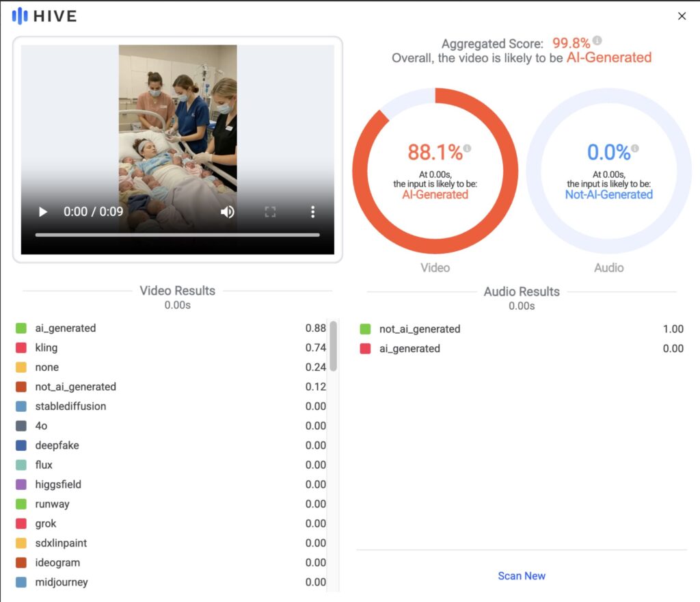This screenshot has width=700, height=602.
Task: Select the 'stablediffusion' result label
Action: tap(70, 406)
